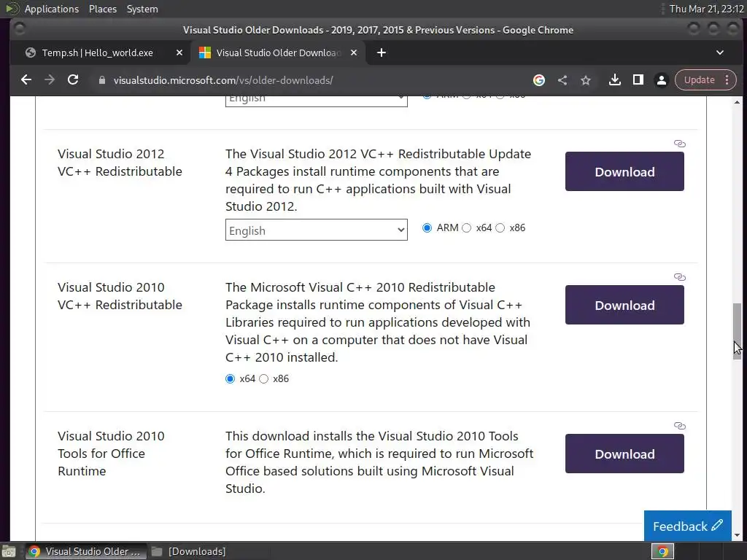Share this page using the share icon
Image resolution: width=747 pixels, height=560 pixels.
562,80
